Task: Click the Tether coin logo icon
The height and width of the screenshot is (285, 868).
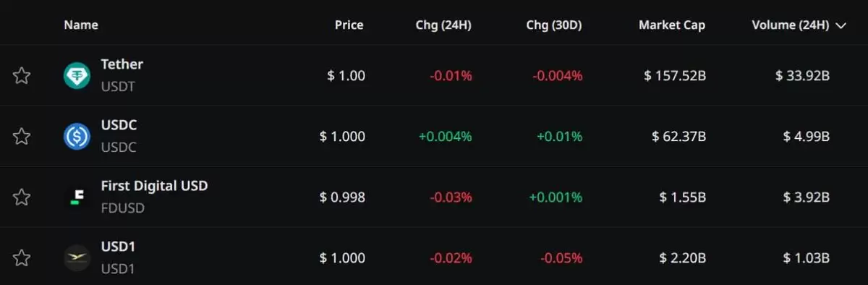Action: coord(77,75)
